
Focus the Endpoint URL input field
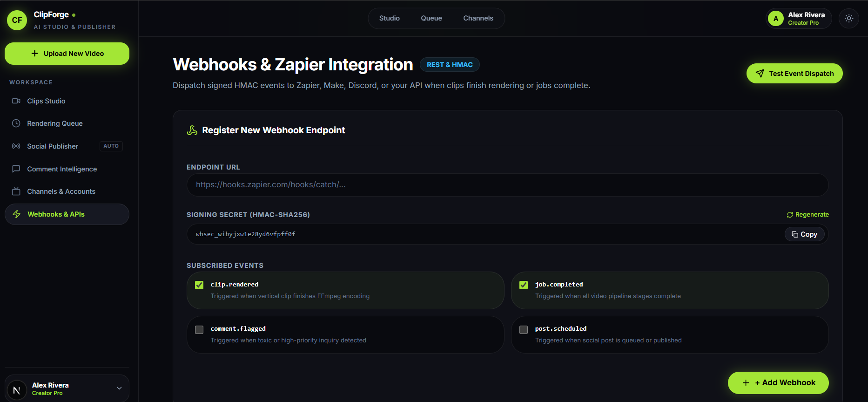[x=507, y=185]
